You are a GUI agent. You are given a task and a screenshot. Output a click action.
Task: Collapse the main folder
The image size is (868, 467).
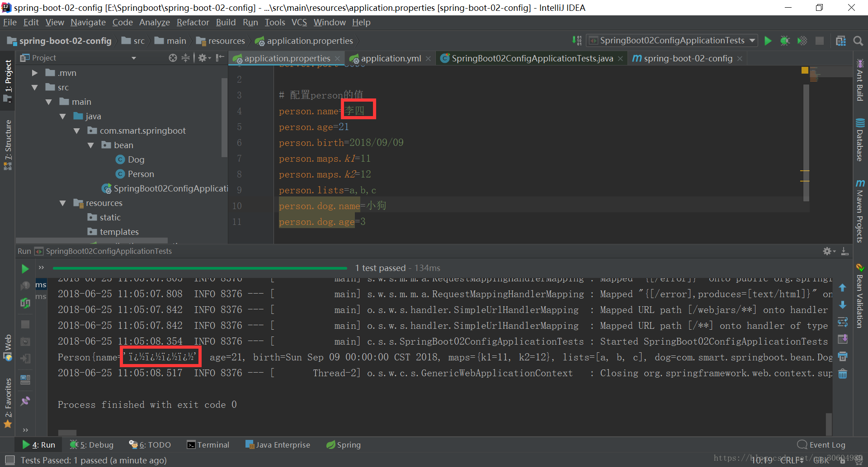pos(48,102)
